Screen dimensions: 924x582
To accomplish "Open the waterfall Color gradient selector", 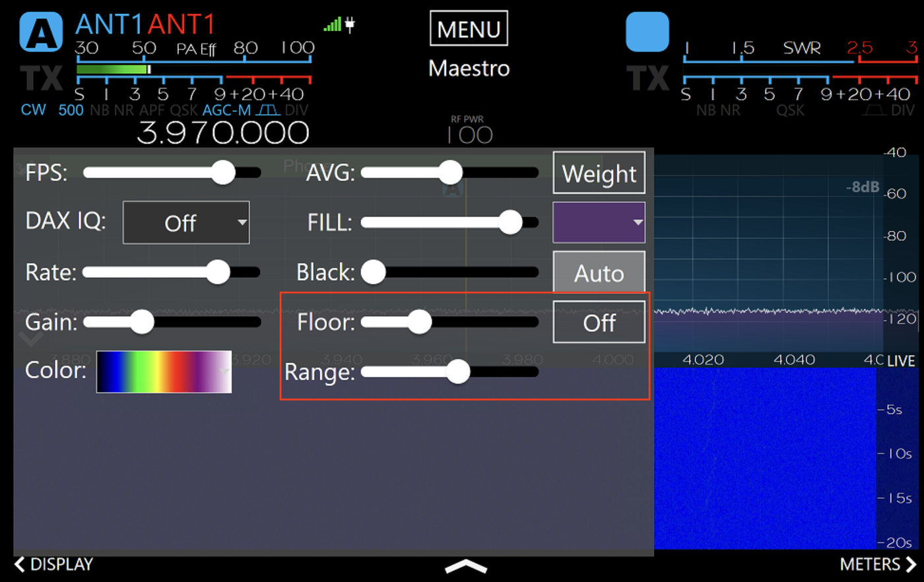I will click(x=164, y=372).
